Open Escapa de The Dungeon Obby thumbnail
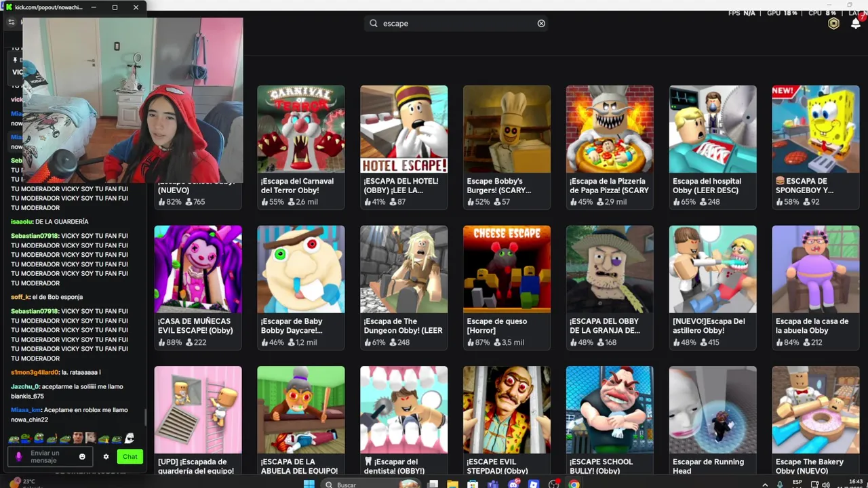Image resolution: width=868 pixels, height=488 pixels. 404,269
